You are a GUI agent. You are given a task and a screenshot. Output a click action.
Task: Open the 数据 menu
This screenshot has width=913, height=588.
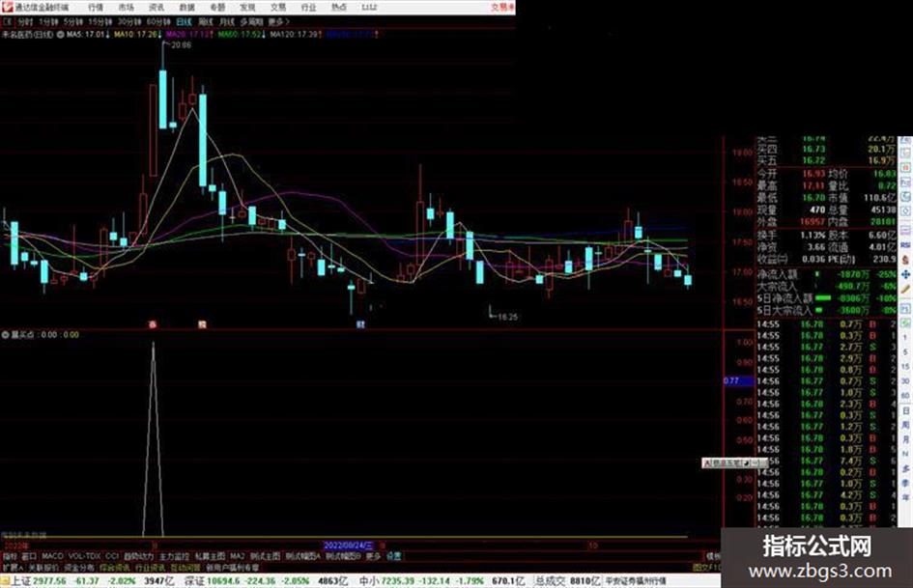(186, 7)
